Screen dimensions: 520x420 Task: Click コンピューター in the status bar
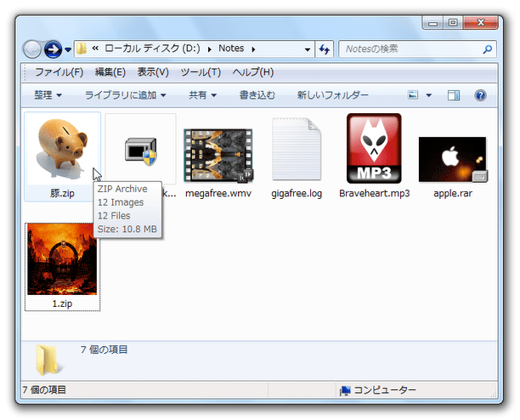385,389
